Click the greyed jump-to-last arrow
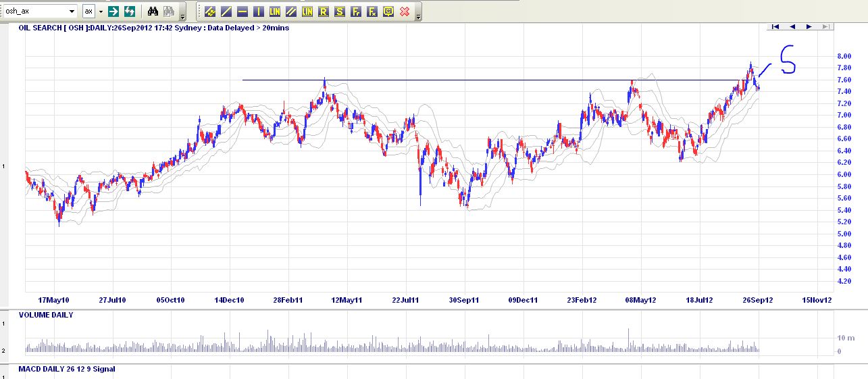 (x=825, y=27)
